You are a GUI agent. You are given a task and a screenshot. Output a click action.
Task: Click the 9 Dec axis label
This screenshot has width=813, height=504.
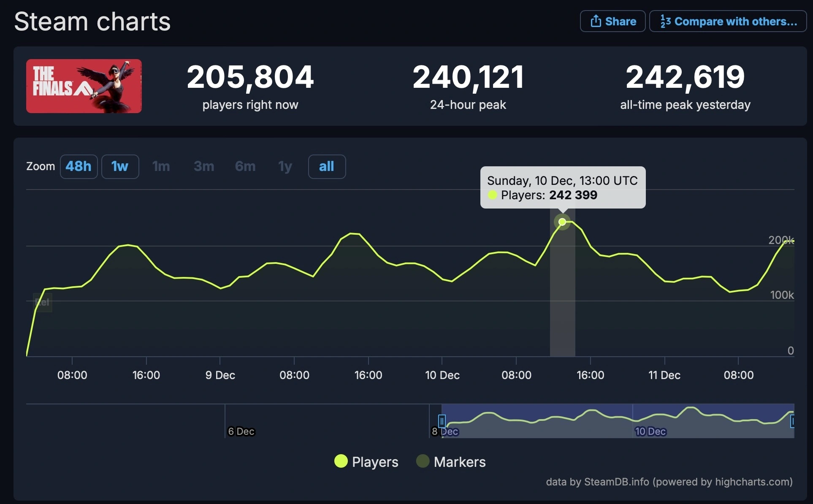click(220, 375)
